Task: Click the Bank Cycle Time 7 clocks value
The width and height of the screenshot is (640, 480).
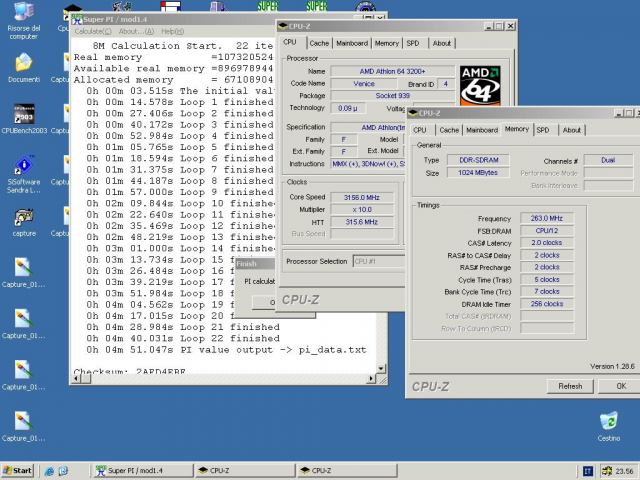Action: click(547, 292)
